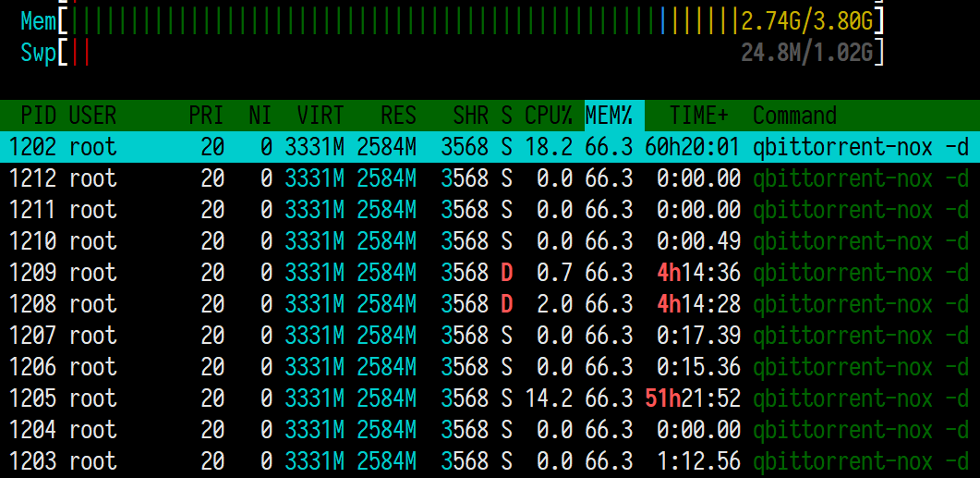
Task: Click the PRI column header
Action: [207, 116]
